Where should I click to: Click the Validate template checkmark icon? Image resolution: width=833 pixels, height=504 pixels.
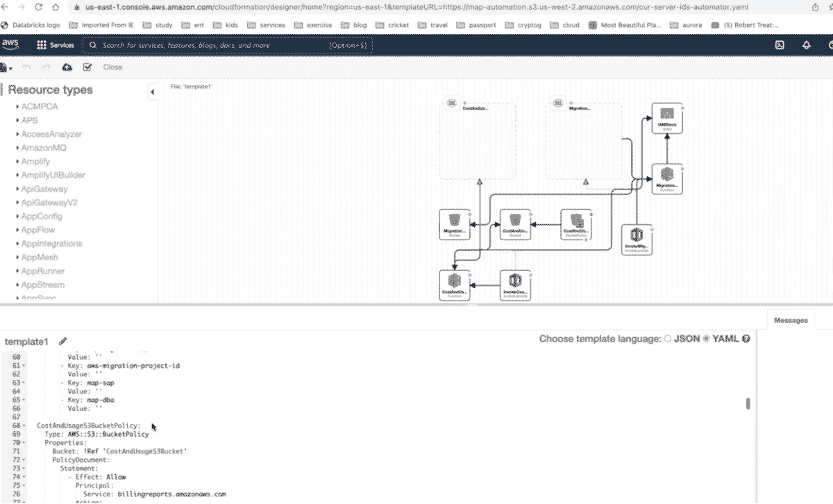pos(87,67)
